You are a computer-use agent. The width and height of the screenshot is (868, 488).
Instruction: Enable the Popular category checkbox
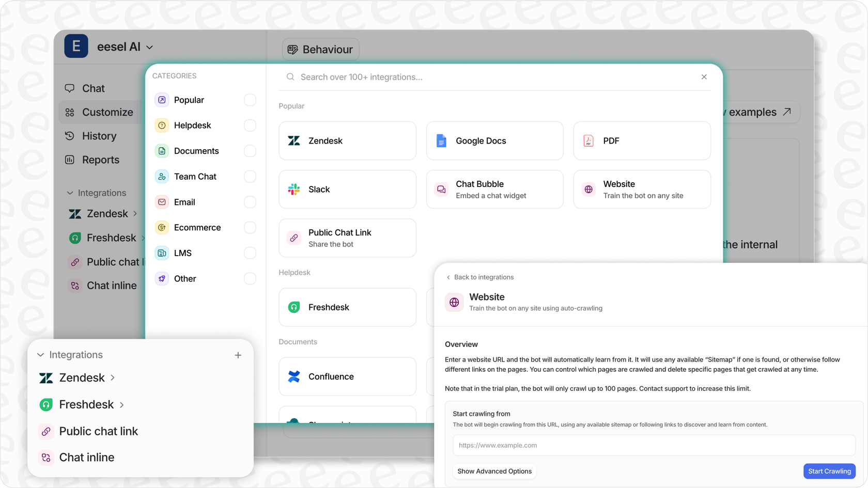[250, 100]
